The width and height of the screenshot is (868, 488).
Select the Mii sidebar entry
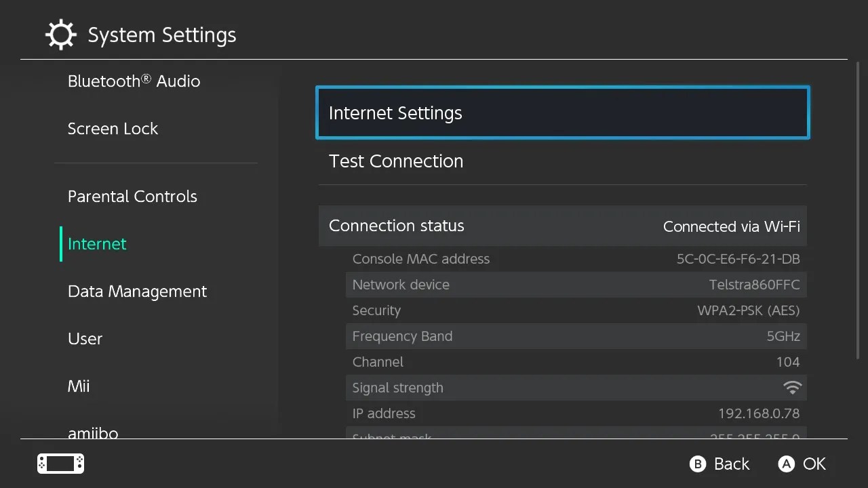coord(79,386)
